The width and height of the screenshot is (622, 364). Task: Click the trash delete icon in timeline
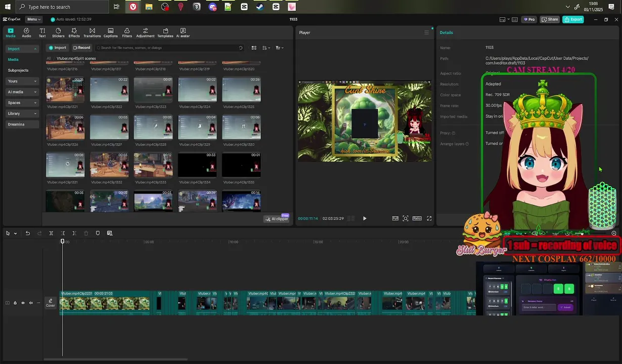click(x=86, y=233)
